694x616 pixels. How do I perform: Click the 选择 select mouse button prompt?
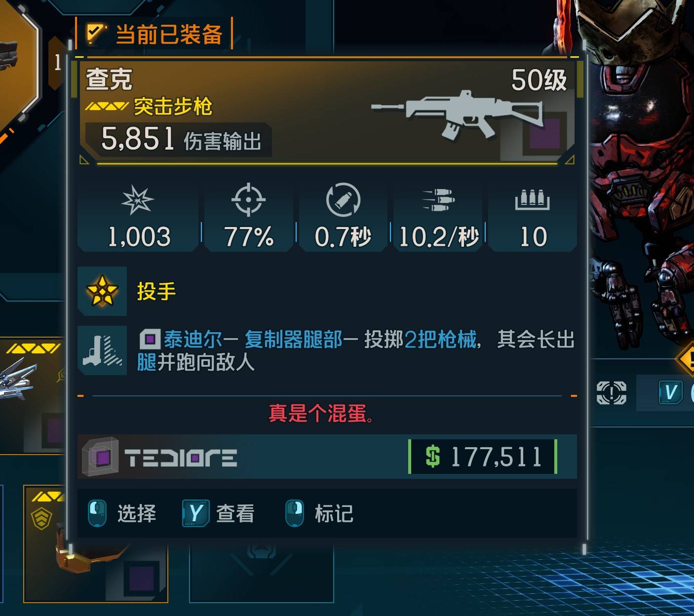(122, 513)
